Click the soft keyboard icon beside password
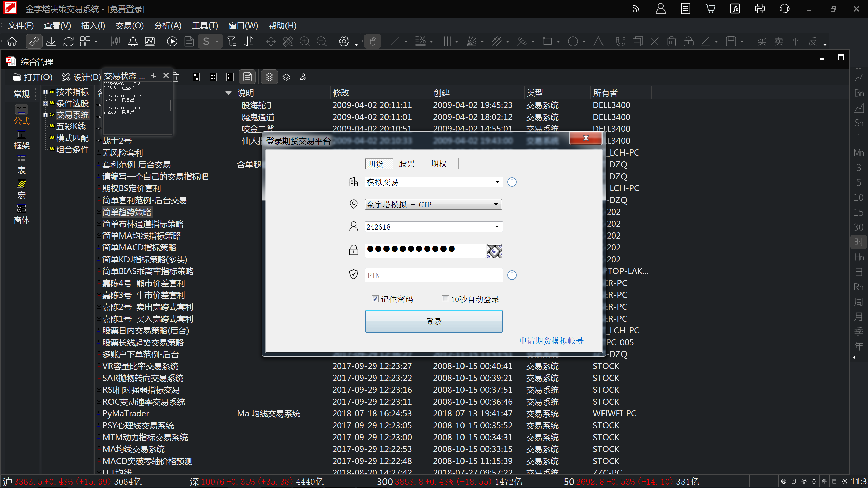Image resolution: width=868 pixels, height=488 pixels. coord(494,251)
